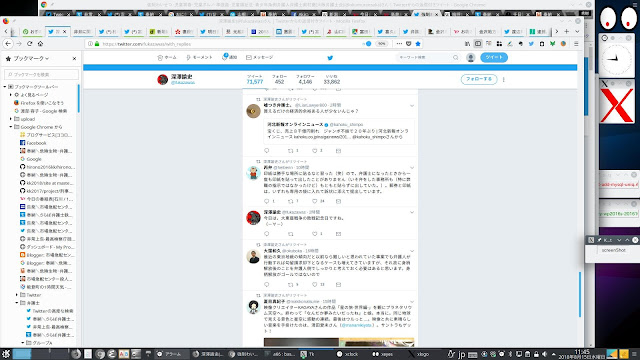
Task: Show the list-all-tabs dropdown arrow
Action: click(577, 31)
